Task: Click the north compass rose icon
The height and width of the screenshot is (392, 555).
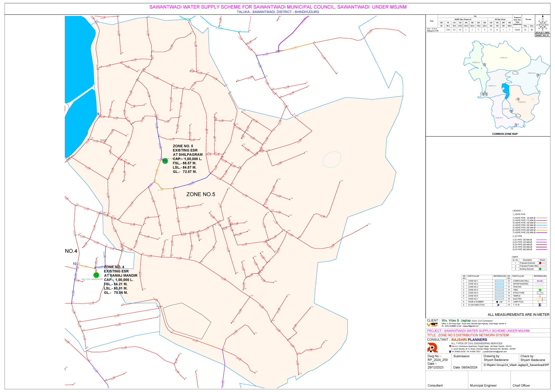Action: 542,25
